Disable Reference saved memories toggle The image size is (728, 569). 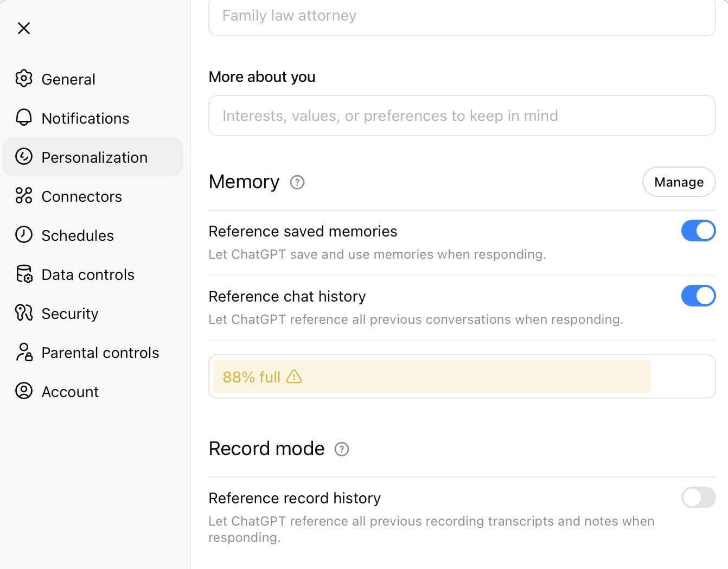[x=698, y=231]
